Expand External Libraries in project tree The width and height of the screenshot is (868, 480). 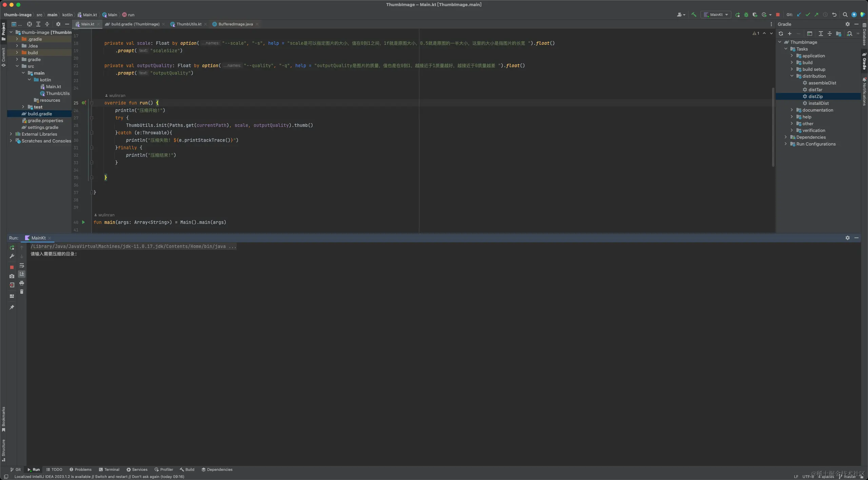[x=11, y=134]
